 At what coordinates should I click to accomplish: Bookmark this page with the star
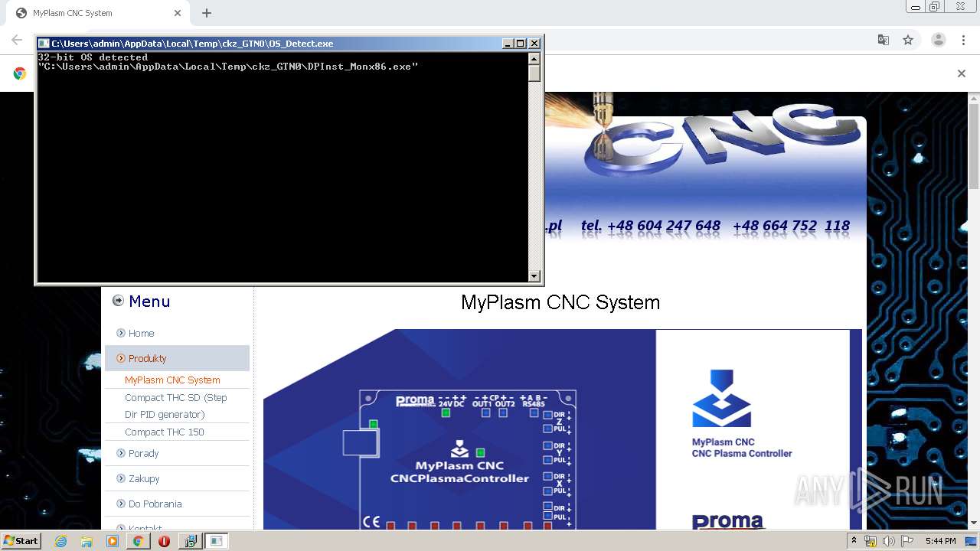908,40
